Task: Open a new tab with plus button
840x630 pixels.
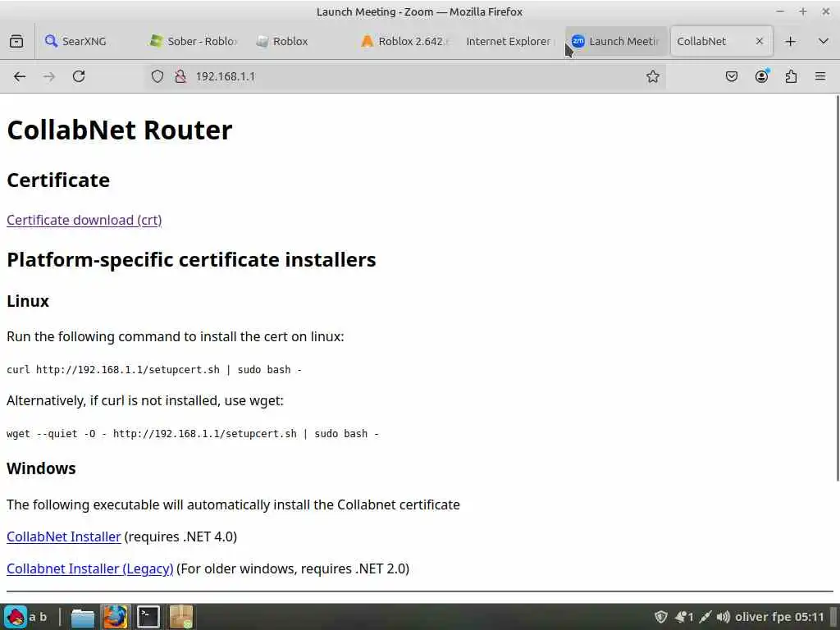Action: click(x=790, y=41)
